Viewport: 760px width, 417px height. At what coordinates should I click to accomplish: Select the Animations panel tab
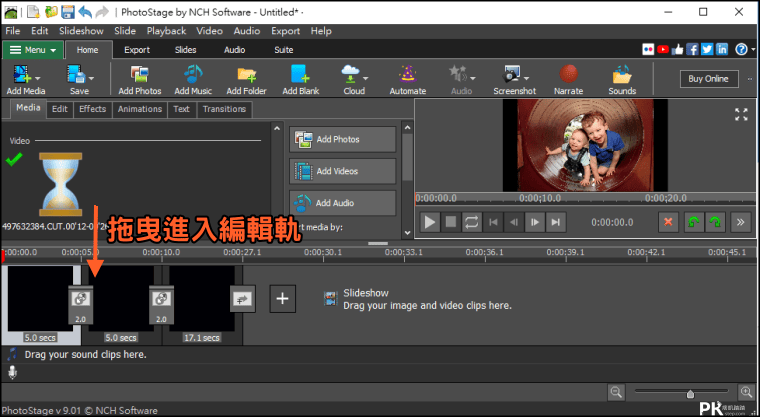140,109
